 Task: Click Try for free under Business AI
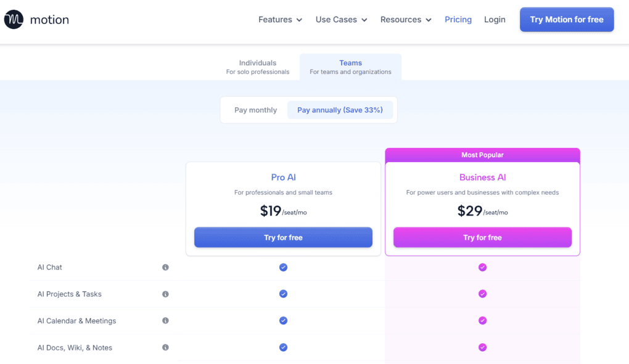(482, 237)
